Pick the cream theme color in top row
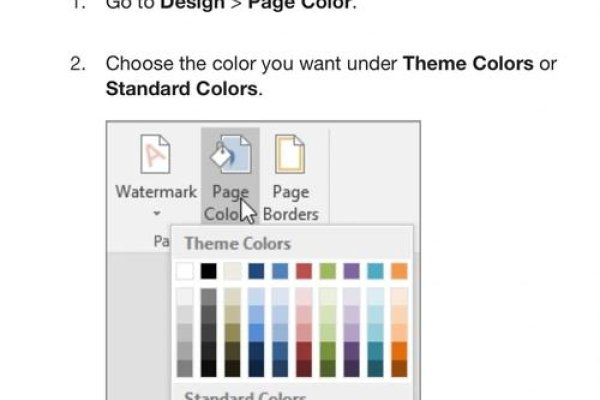Screen dimensions: 600x400 click(x=232, y=271)
